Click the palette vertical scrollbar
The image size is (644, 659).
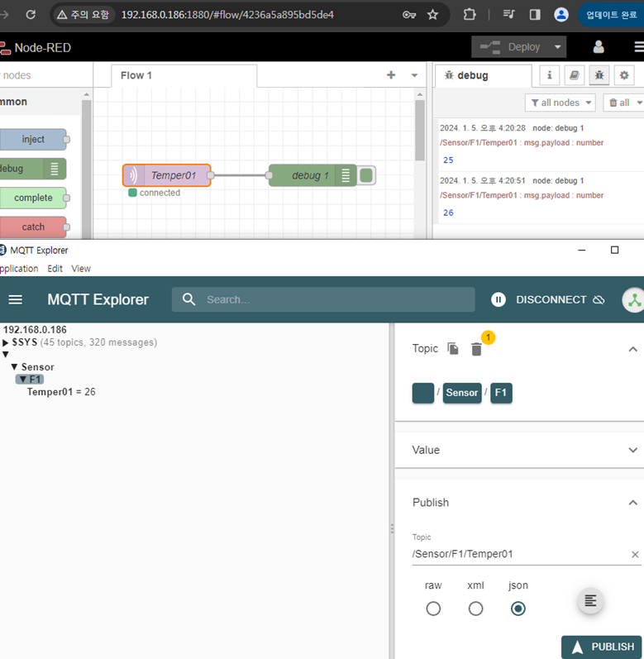point(87,168)
